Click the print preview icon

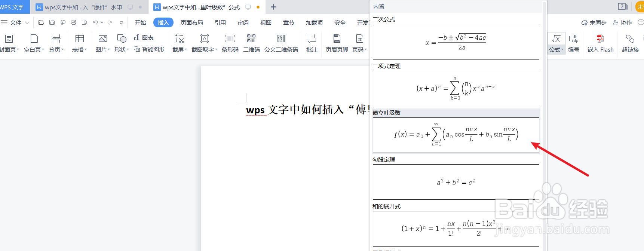[85, 22]
